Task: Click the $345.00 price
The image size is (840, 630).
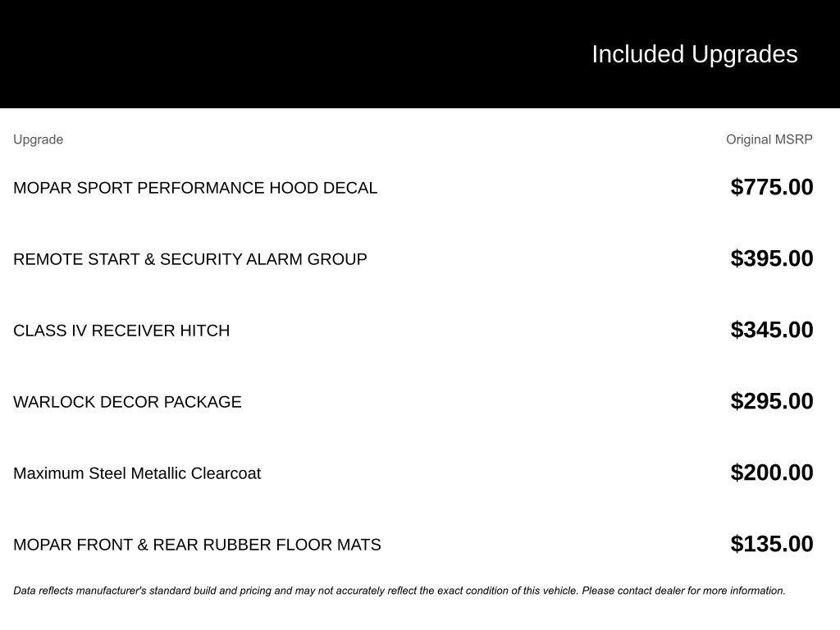Action: (x=771, y=330)
